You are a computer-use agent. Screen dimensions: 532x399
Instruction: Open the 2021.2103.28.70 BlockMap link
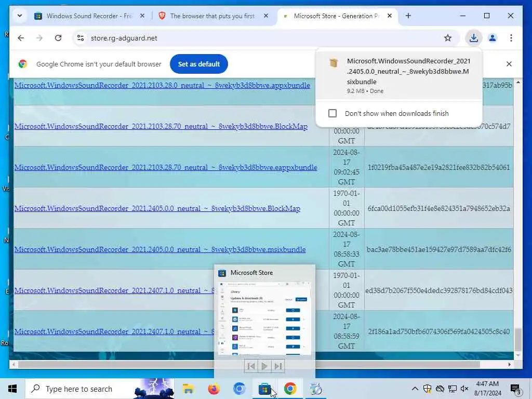point(161,126)
